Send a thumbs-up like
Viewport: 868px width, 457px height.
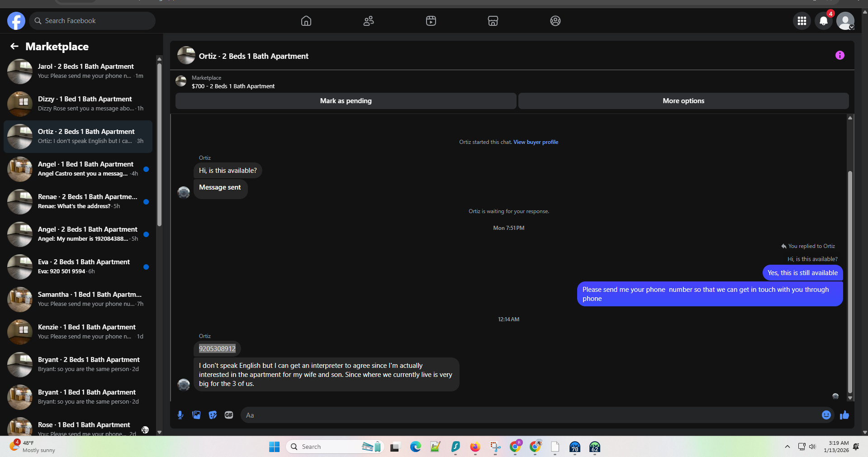(x=844, y=415)
